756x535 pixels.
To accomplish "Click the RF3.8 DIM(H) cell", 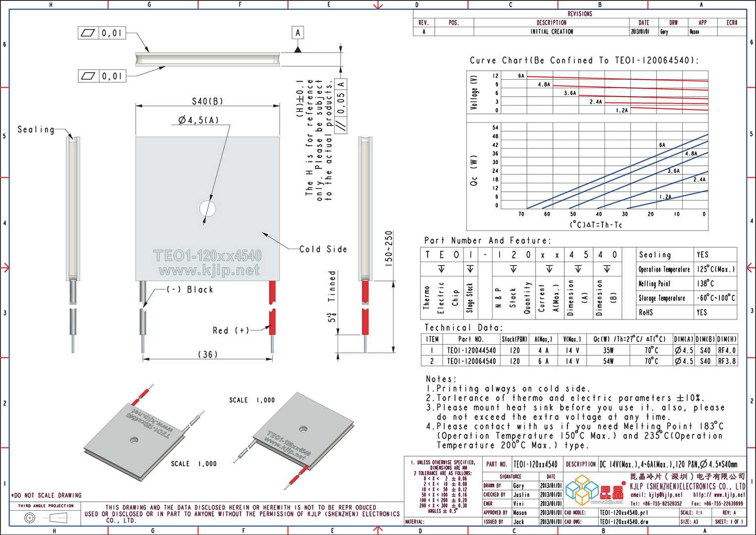I will [727, 361].
